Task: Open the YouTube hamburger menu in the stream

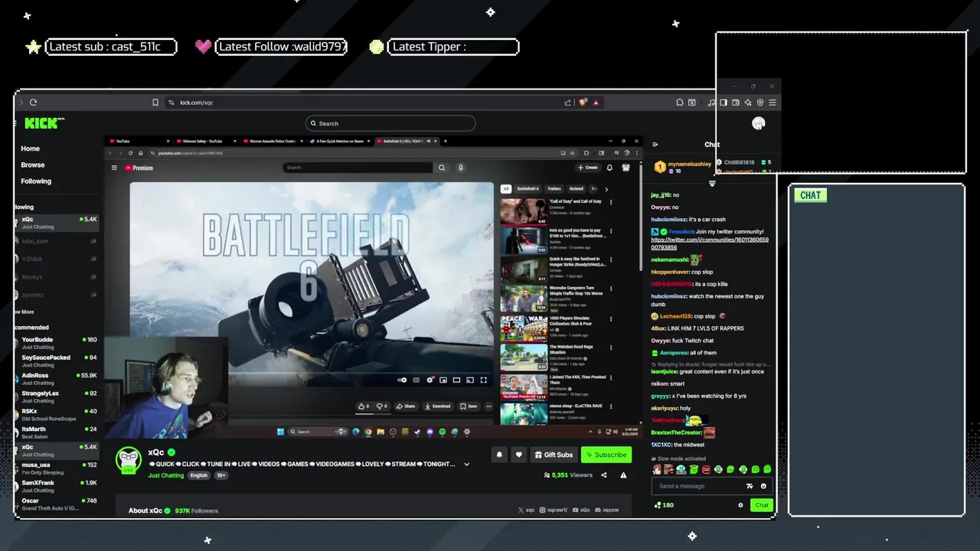Action: (114, 168)
